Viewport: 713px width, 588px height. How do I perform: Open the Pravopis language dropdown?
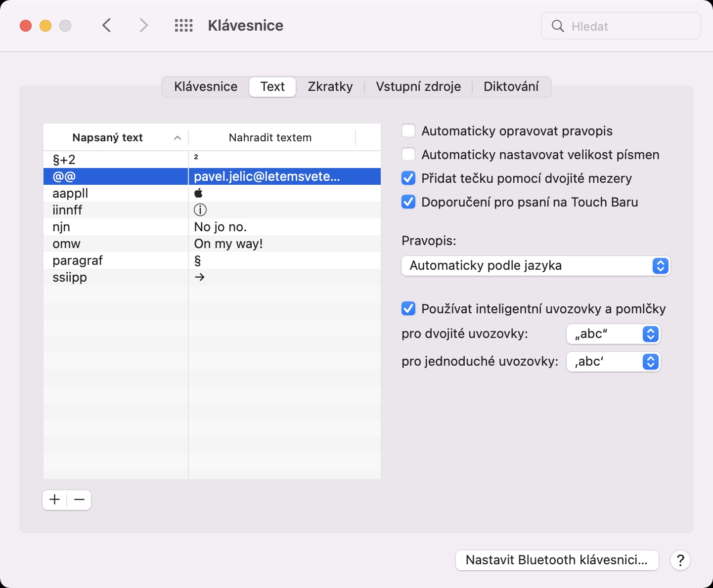(x=535, y=266)
